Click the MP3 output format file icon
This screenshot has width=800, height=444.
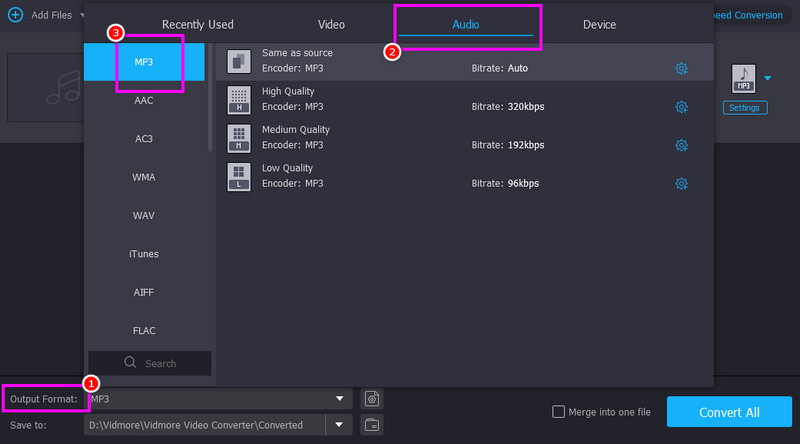tap(743, 79)
